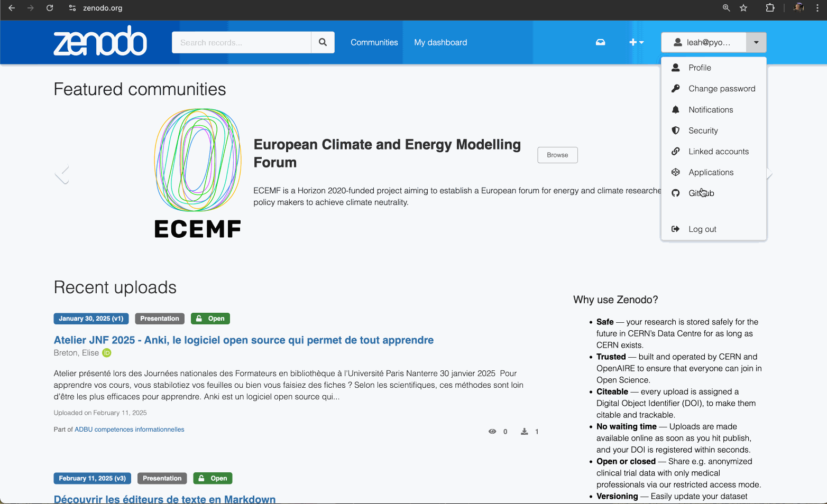Show next featured community
Screen dimensions: 827x504
(x=769, y=173)
